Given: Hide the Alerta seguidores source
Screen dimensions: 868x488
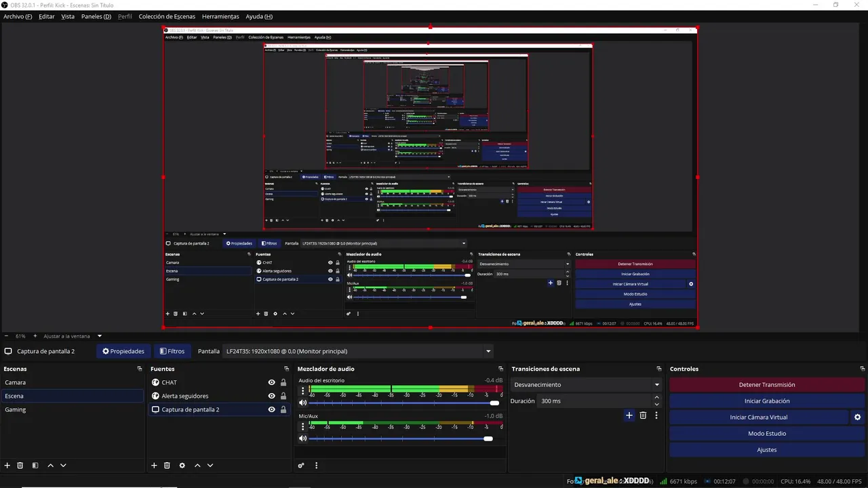Looking at the screenshot, I should pyautogui.click(x=271, y=396).
